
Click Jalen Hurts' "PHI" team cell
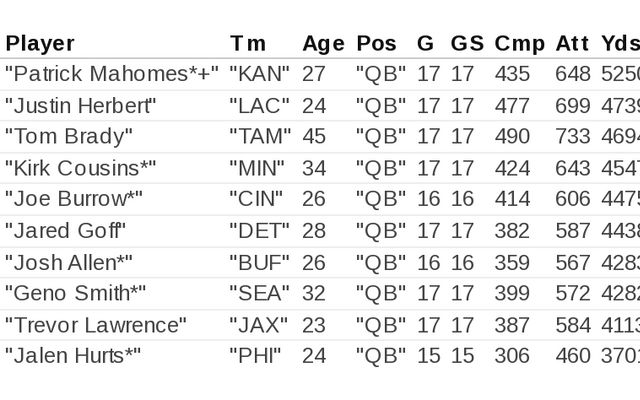[x=255, y=356]
